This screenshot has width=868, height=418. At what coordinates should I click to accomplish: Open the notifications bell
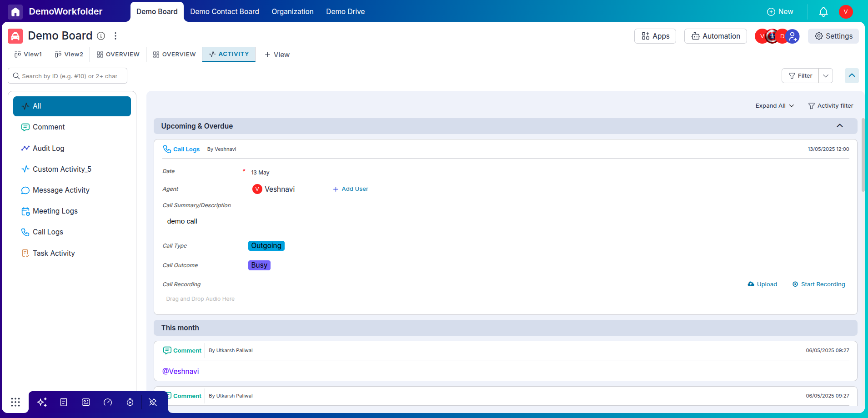823,12
